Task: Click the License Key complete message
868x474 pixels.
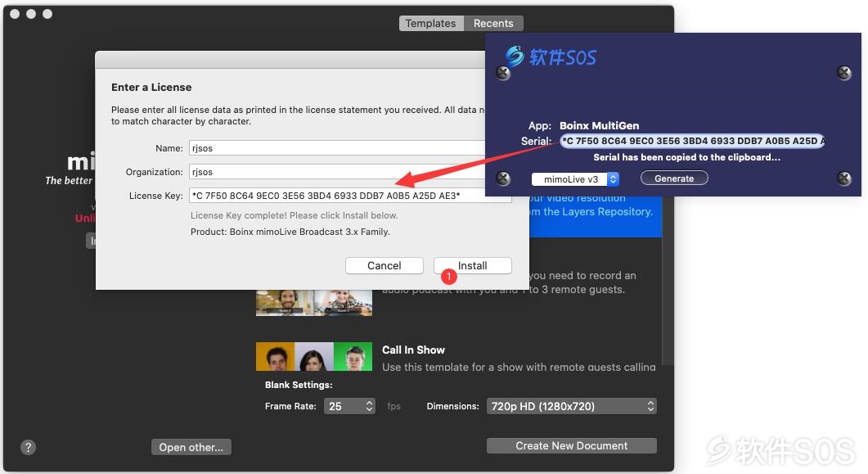Action: pos(294,215)
